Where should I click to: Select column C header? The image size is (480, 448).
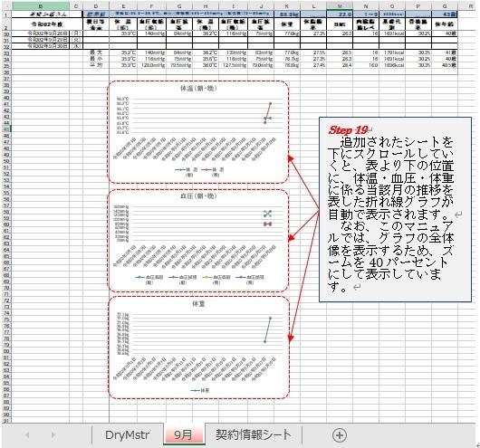76,5
